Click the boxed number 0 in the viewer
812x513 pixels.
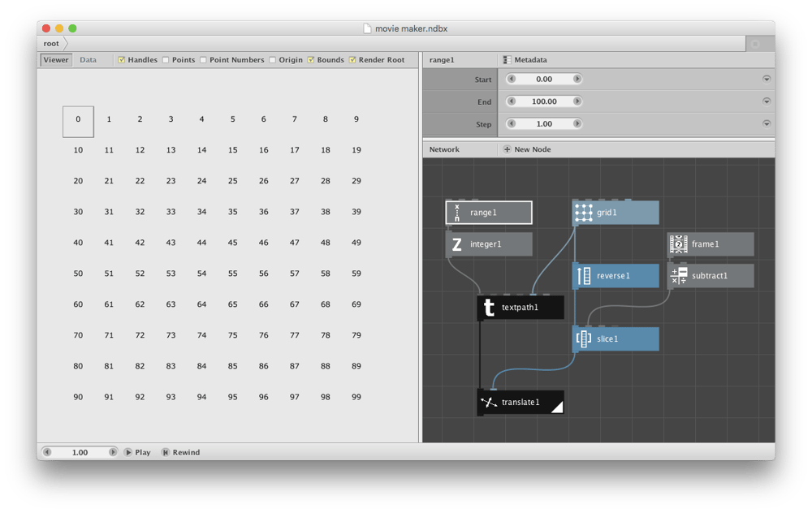click(x=78, y=122)
